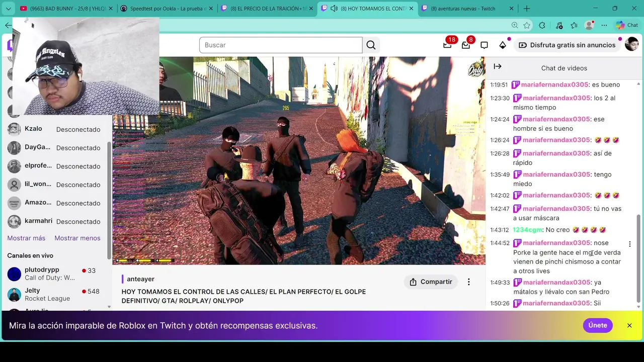
Task: Open the browser profile avatar
Action: coord(589,25)
